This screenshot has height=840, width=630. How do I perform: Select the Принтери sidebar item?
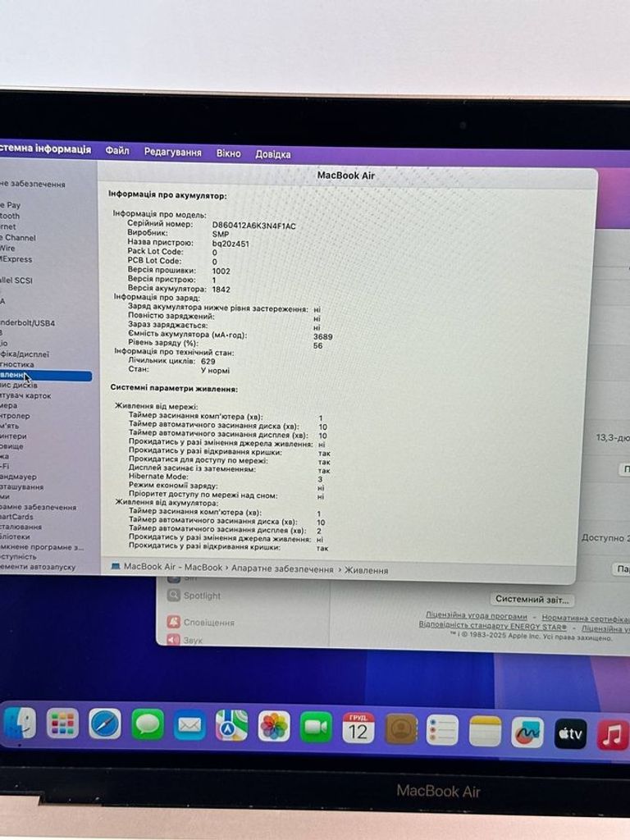(x=13, y=436)
